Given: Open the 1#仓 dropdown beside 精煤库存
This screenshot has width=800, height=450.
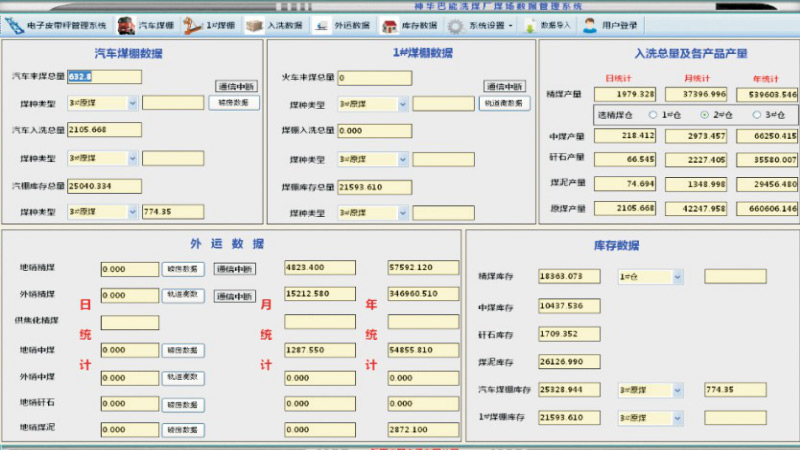Looking at the screenshot, I should [677, 277].
